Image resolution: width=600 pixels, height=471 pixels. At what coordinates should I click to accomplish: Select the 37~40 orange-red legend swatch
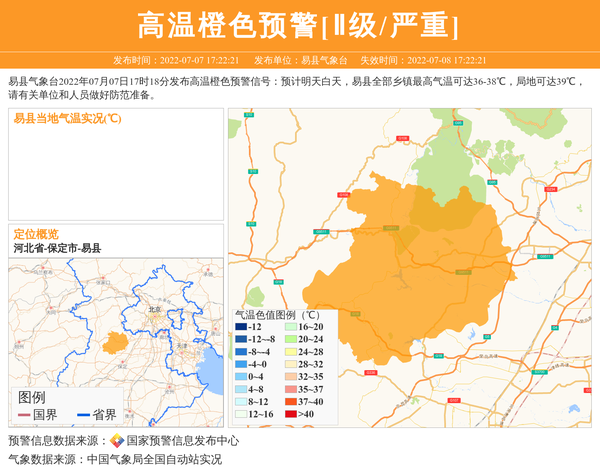(292, 402)
